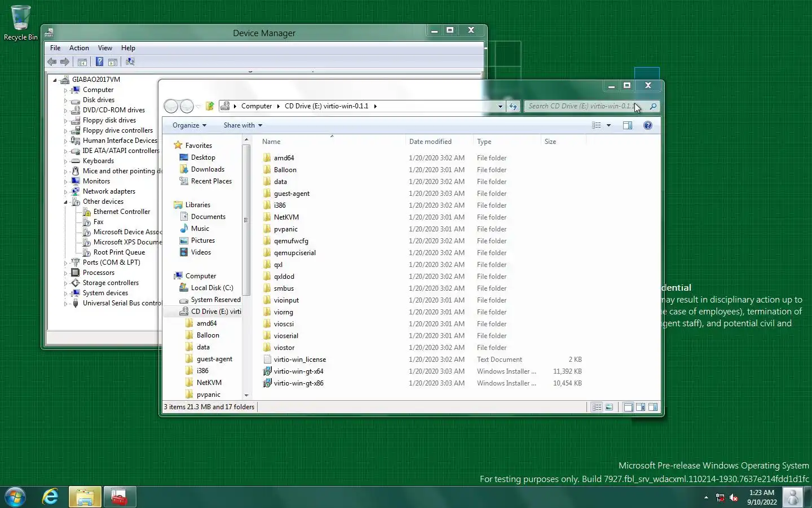Sort by Size column header
The height and width of the screenshot is (508, 812).
[x=563, y=142]
